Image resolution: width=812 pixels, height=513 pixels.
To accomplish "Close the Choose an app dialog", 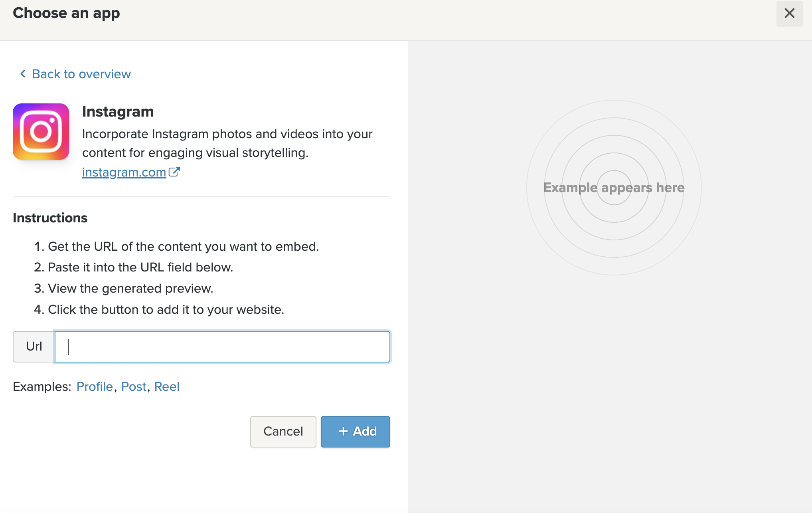I will (789, 14).
